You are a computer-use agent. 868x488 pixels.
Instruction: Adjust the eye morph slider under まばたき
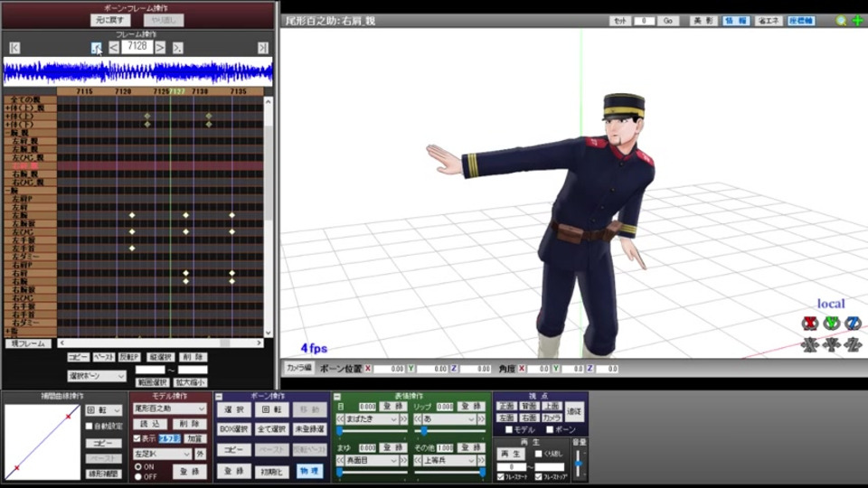point(372,430)
